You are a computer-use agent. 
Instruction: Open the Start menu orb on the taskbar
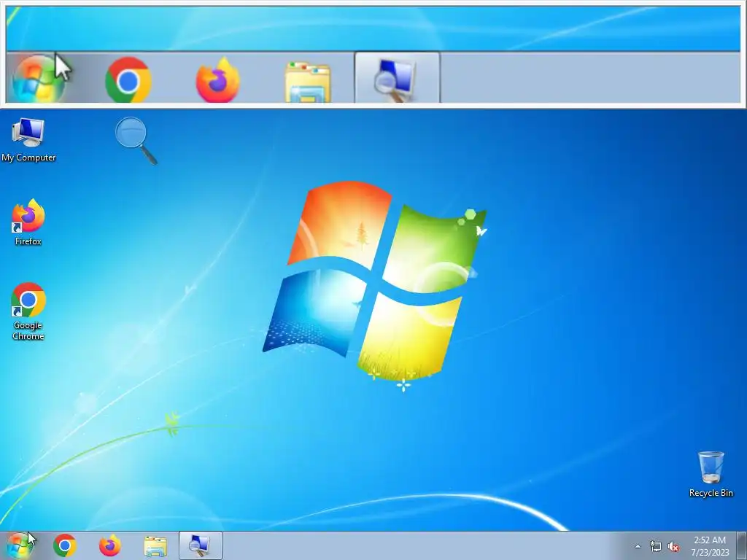click(x=19, y=545)
